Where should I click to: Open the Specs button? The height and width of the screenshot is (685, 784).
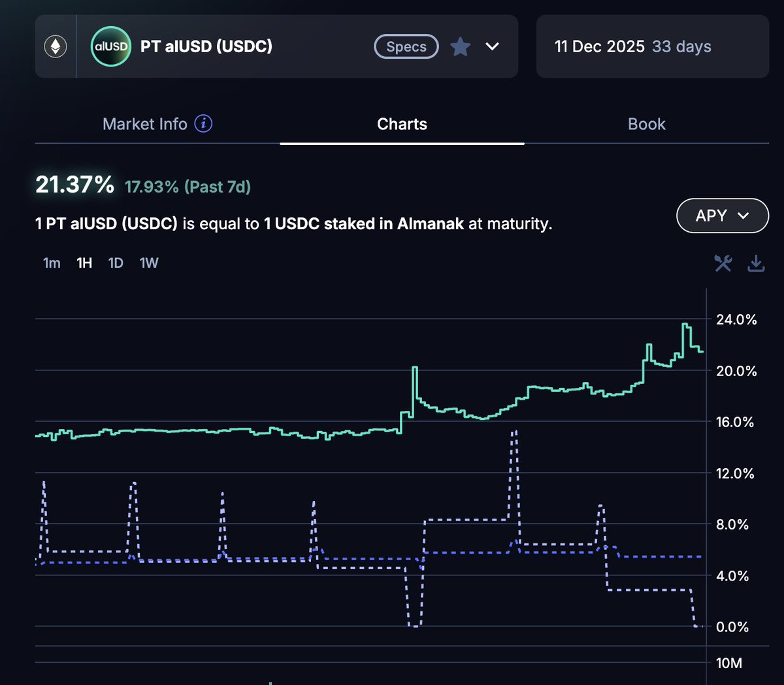[x=406, y=46]
